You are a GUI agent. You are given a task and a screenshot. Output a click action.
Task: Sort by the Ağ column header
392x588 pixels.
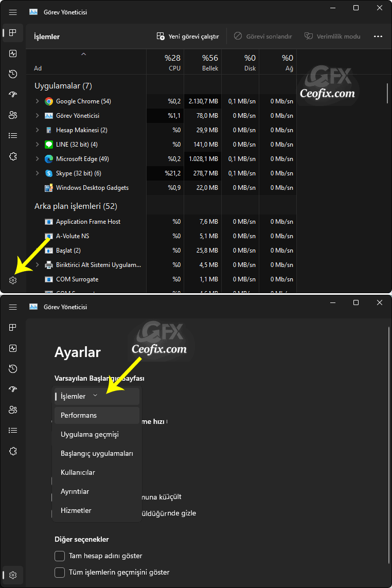pos(278,62)
